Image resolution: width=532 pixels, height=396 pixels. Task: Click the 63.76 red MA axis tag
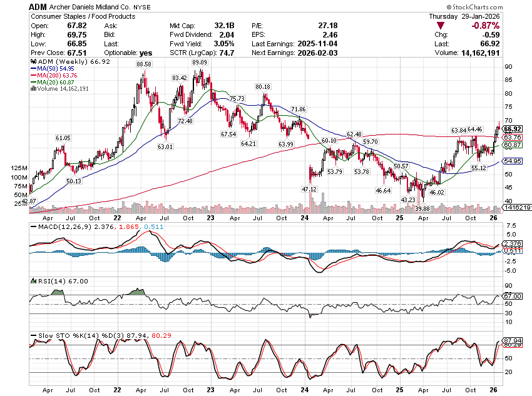pyautogui.click(x=512, y=137)
